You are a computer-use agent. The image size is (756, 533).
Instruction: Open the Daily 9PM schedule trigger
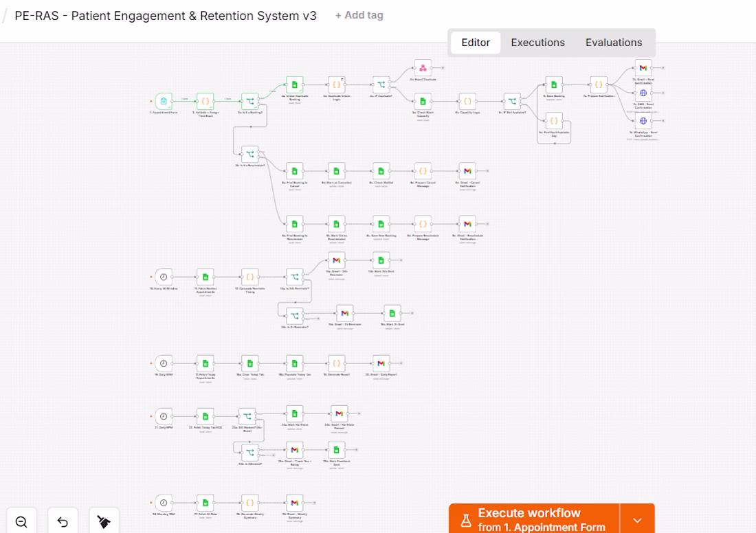(164, 416)
